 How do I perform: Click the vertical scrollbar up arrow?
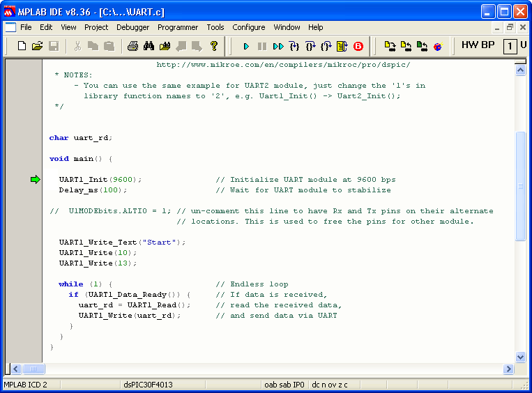pos(520,70)
